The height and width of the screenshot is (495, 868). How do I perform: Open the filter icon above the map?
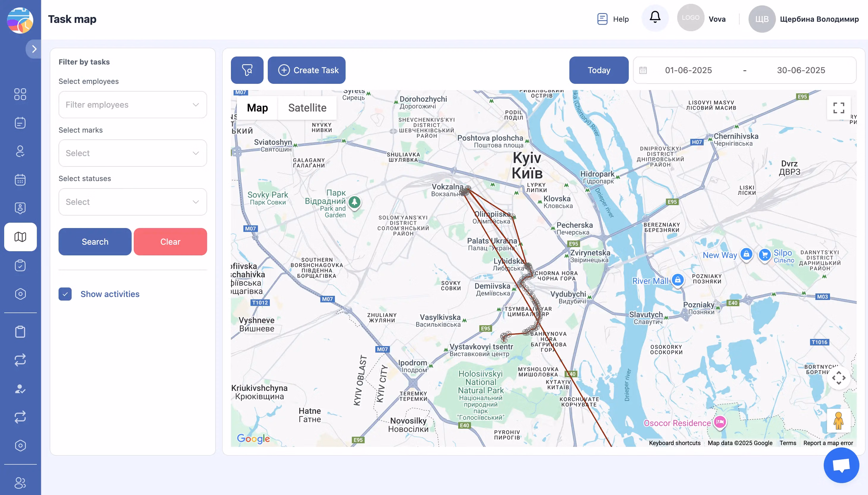click(x=247, y=70)
